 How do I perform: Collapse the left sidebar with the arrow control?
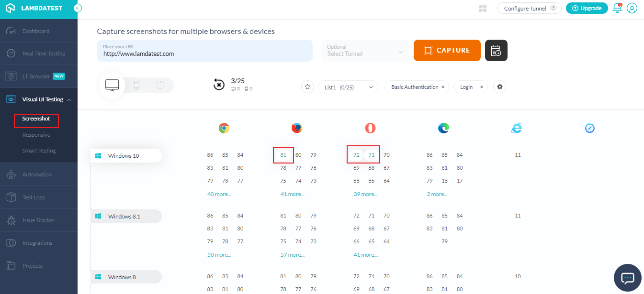click(x=78, y=8)
